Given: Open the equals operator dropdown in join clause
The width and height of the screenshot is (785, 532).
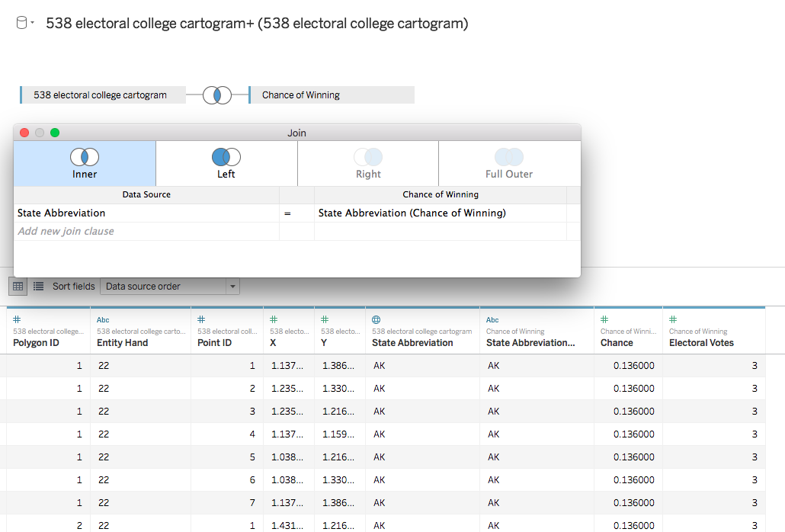Looking at the screenshot, I should (288, 213).
